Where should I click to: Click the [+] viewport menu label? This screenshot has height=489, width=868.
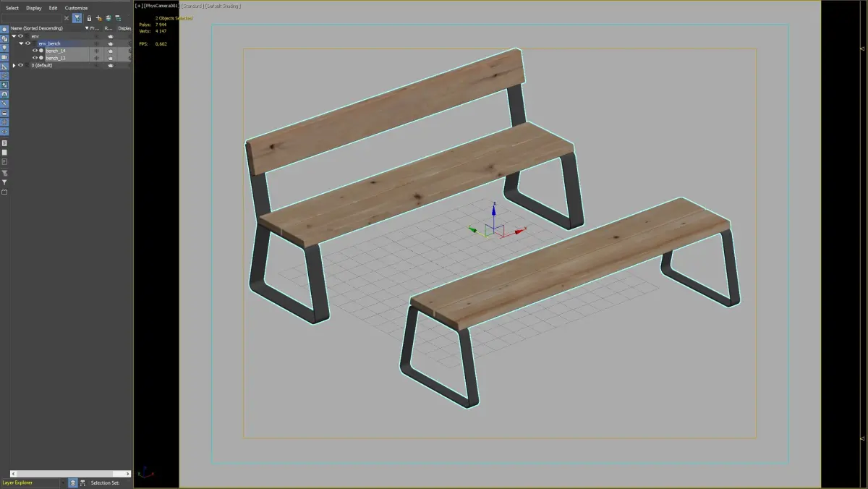point(139,6)
